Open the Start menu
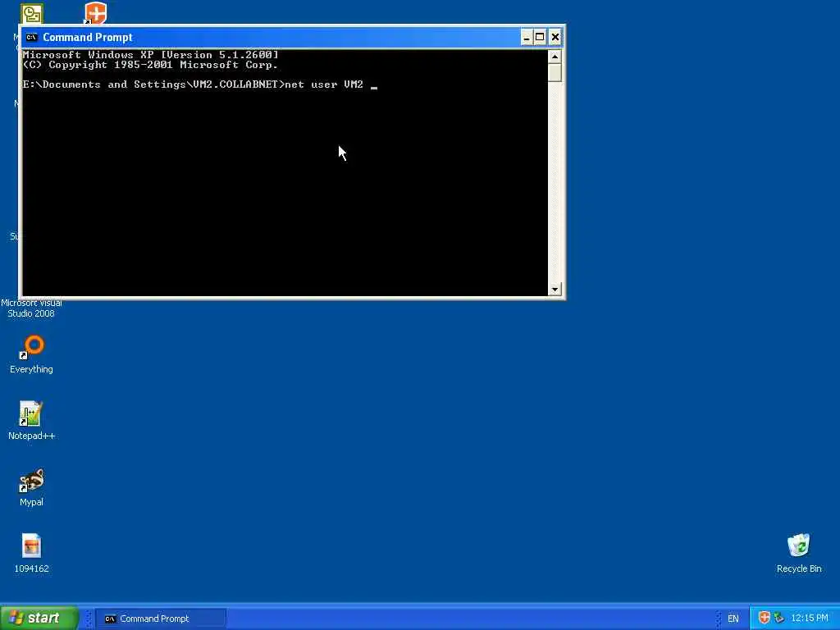 39,618
